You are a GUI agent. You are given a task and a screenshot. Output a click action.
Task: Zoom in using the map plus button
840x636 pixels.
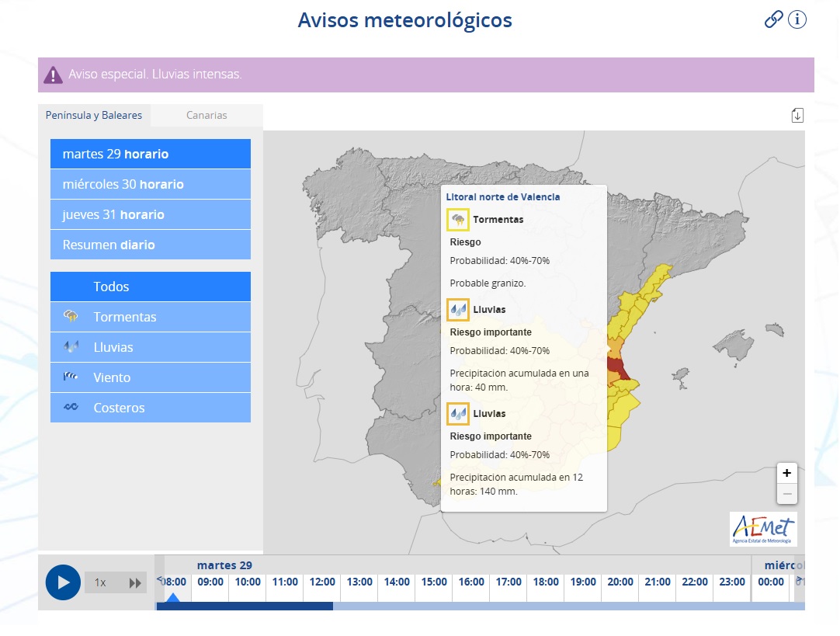click(x=786, y=472)
